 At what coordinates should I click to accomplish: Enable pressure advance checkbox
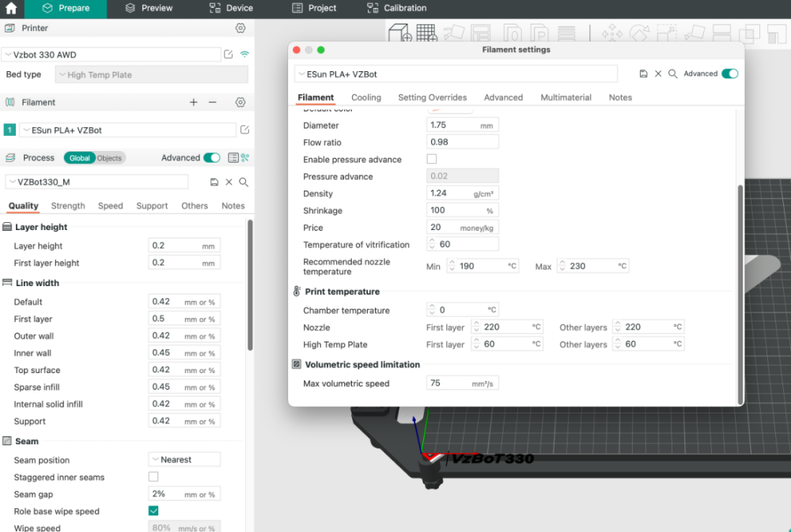pyautogui.click(x=432, y=160)
